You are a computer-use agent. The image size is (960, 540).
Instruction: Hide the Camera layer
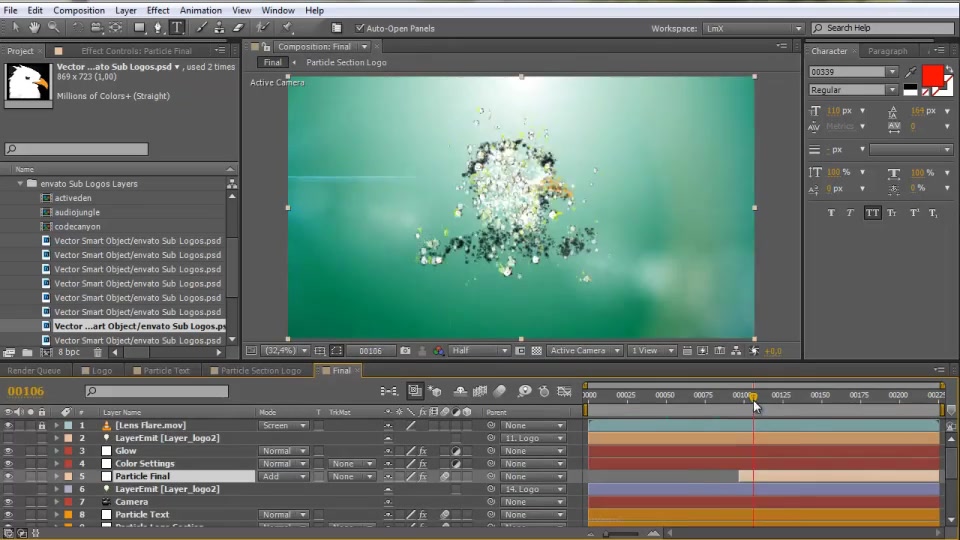pyautogui.click(x=9, y=502)
